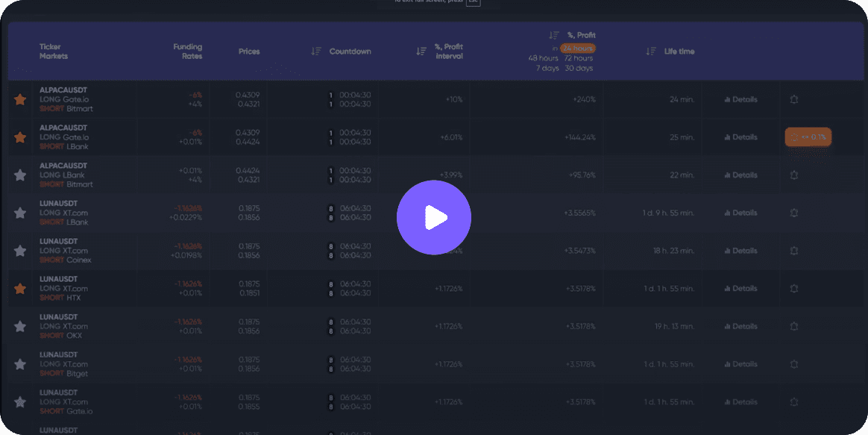Click the +10% profit interval value
Image resolution: width=868 pixels, height=435 pixels.
[454, 100]
